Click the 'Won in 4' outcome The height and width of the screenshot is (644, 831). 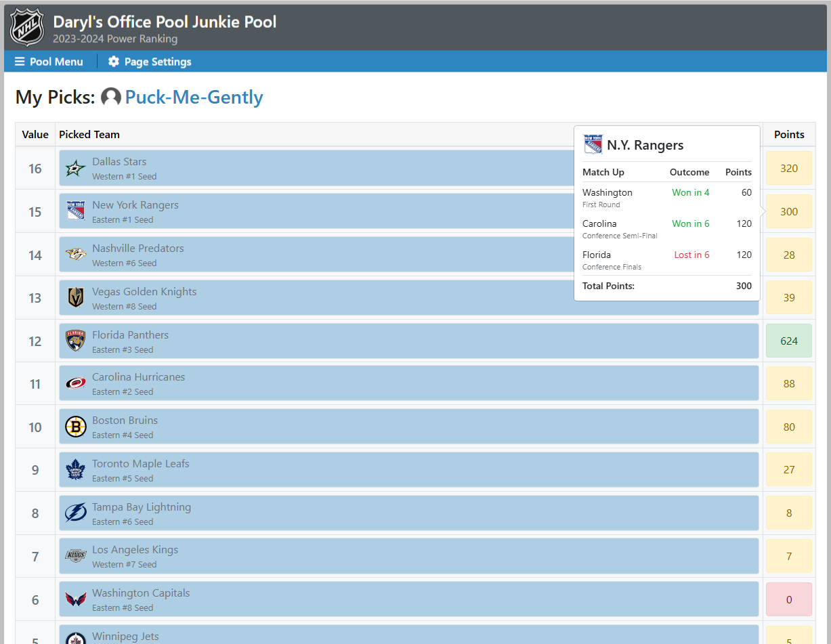click(x=691, y=193)
